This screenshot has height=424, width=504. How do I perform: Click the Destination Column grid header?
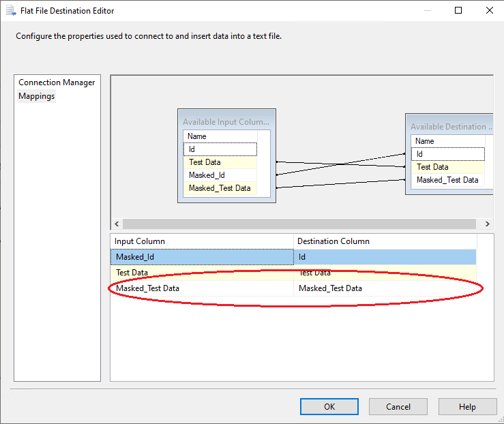click(x=385, y=241)
